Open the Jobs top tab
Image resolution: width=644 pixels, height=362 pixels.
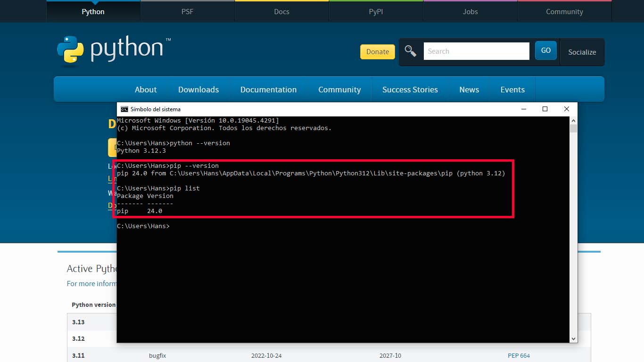pyautogui.click(x=470, y=11)
